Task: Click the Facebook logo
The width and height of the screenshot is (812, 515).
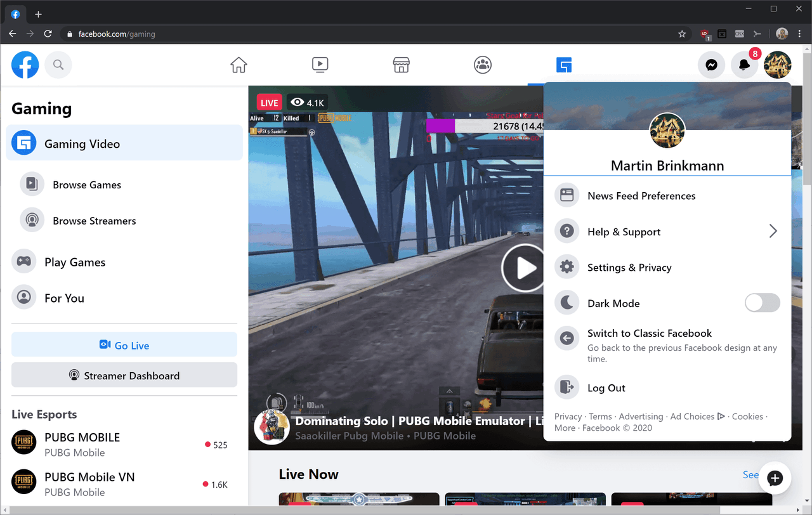Action: (x=25, y=65)
